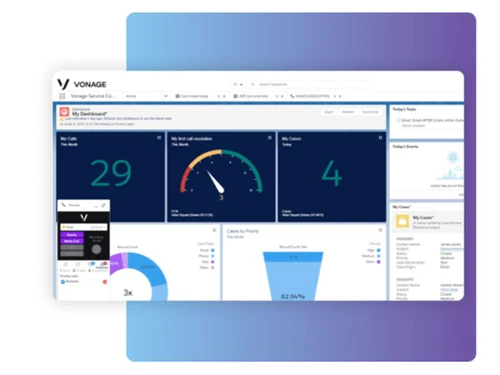Click the funnel chart 82.94% segment
This screenshot has width=500, height=375.
click(x=293, y=281)
